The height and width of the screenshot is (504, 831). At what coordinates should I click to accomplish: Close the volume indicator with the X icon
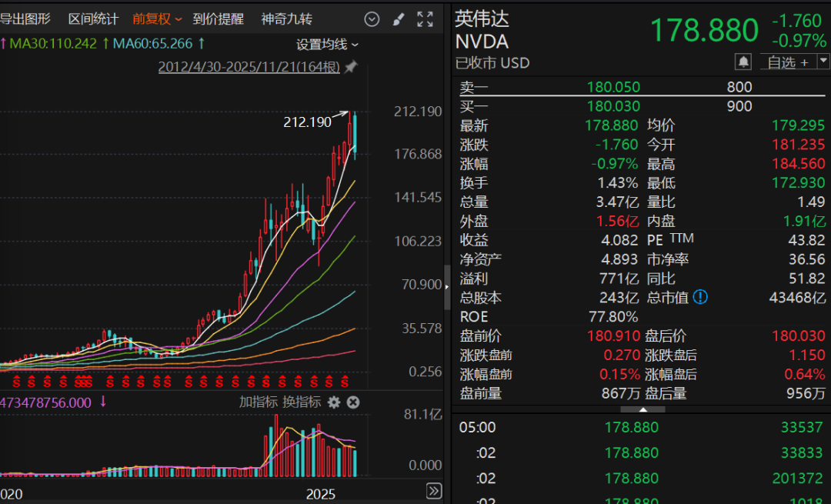[x=352, y=402]
